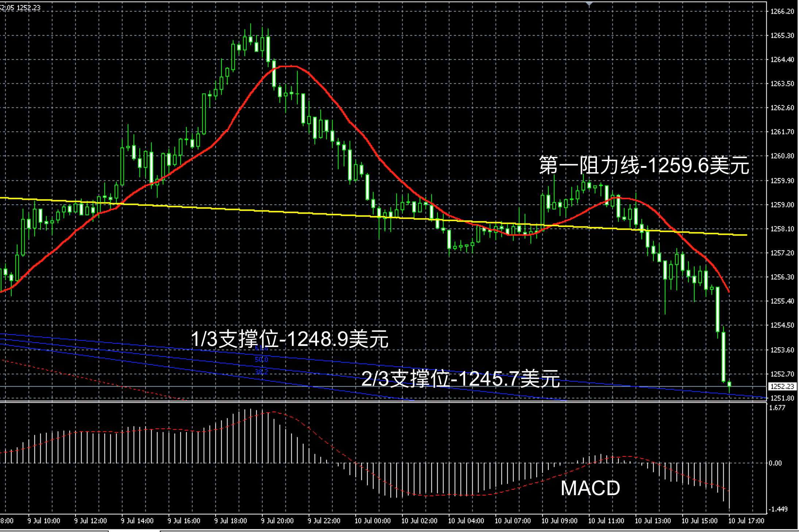The image size is (799, 532).
Task: Click the OHLC quote text at top-left
Action: click(20, 8)
